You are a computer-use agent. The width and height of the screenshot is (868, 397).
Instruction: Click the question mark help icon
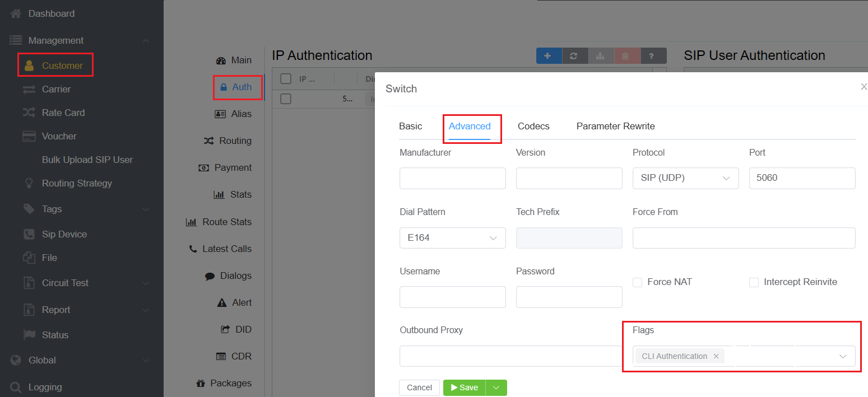point(653,56)
